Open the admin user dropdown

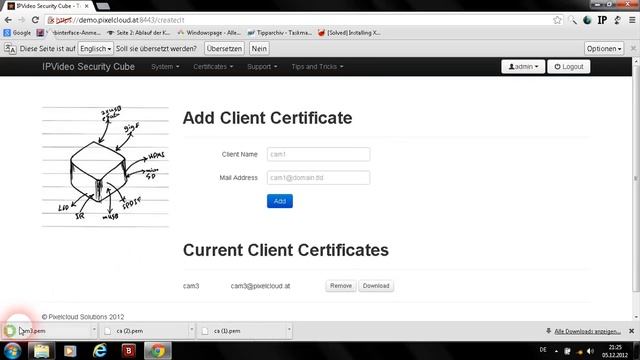[x=523, y=67]
